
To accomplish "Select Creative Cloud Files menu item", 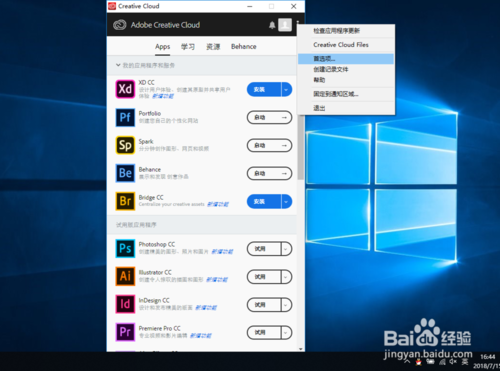I will 346,45.
